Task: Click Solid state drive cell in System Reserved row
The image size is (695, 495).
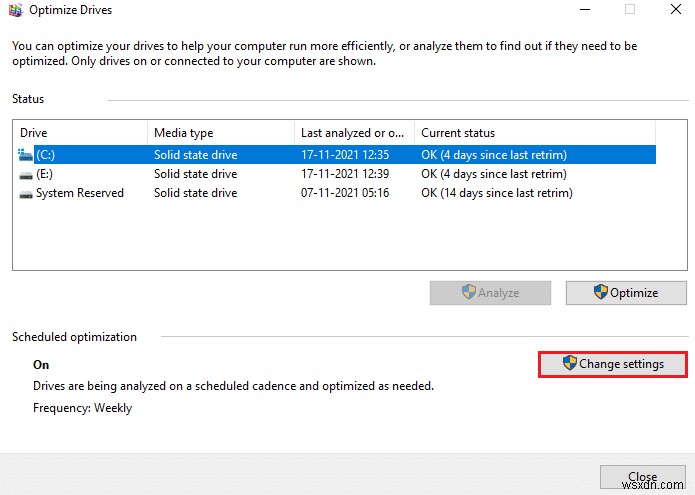Action: coord(195,193)
